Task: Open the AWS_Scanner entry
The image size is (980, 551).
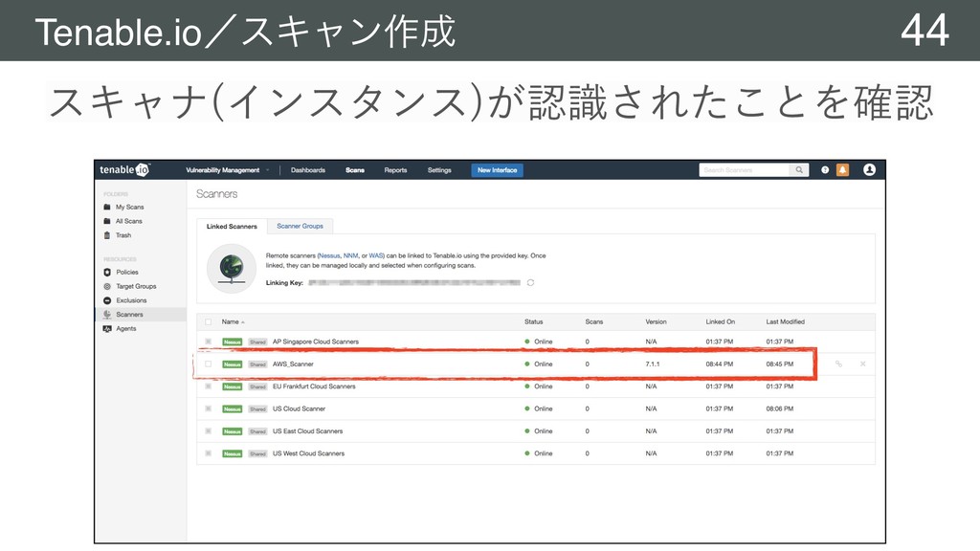Action: pos(293,364)
